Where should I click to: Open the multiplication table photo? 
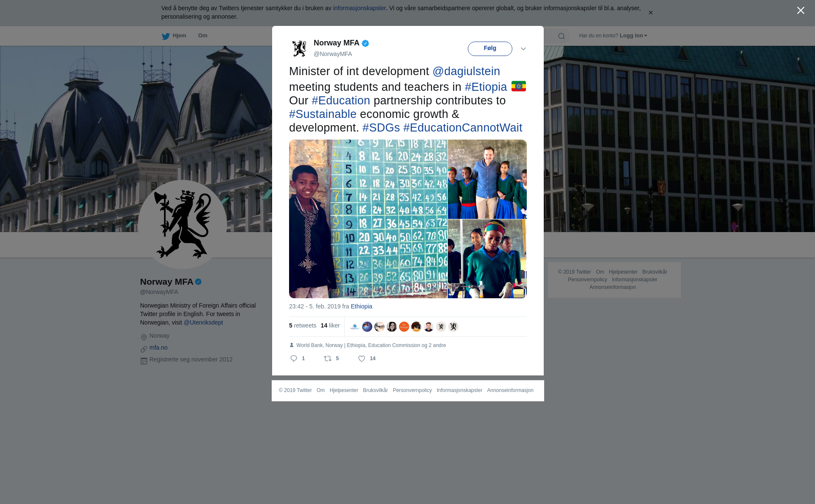pos(368,219)
